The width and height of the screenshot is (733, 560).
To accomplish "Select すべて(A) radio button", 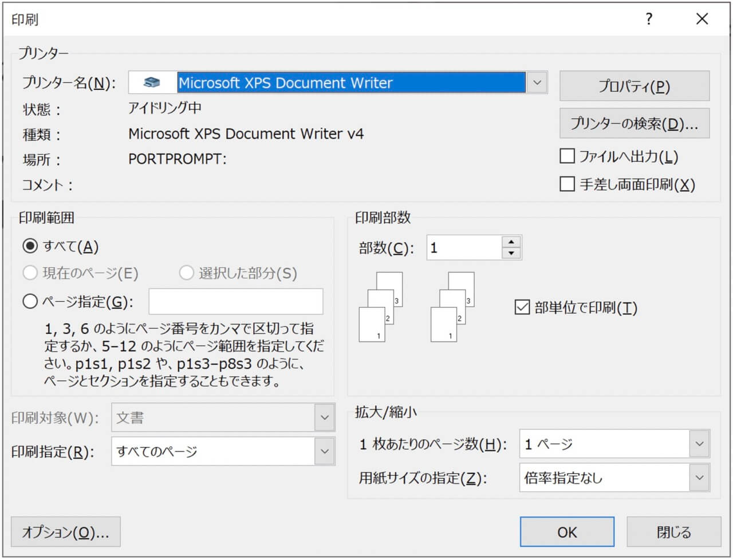I will click(30, 246).
